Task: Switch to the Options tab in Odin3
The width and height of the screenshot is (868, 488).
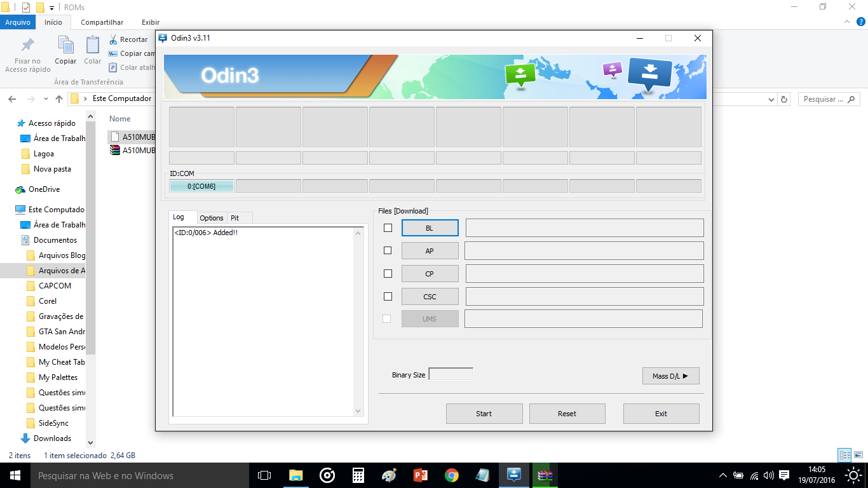Action: coord(212,218)
